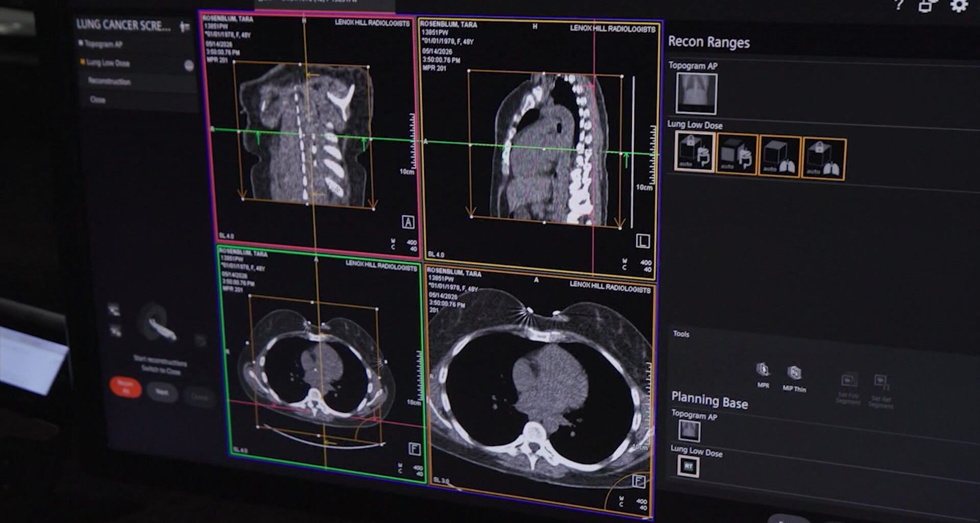
Task: Click the Topogram AP thumbnail under Recon Ranges
Action: 696,93
